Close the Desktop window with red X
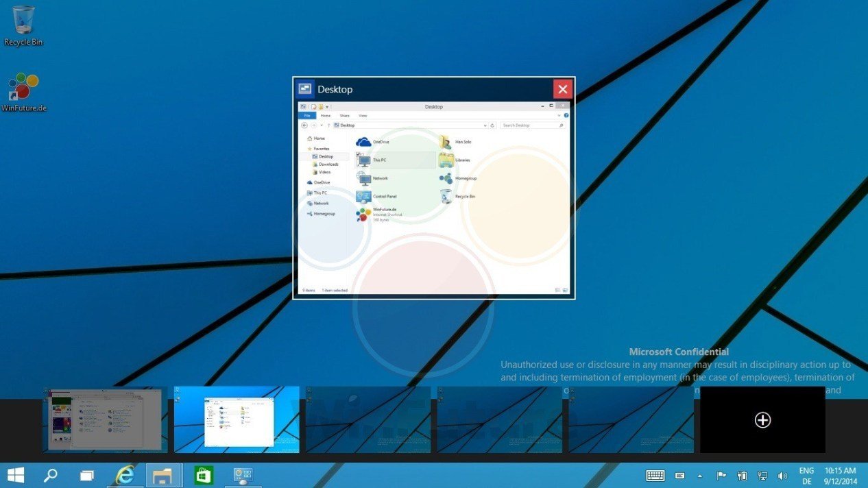The width and height of the screenshot is (868, 488). tap(562, 89)
